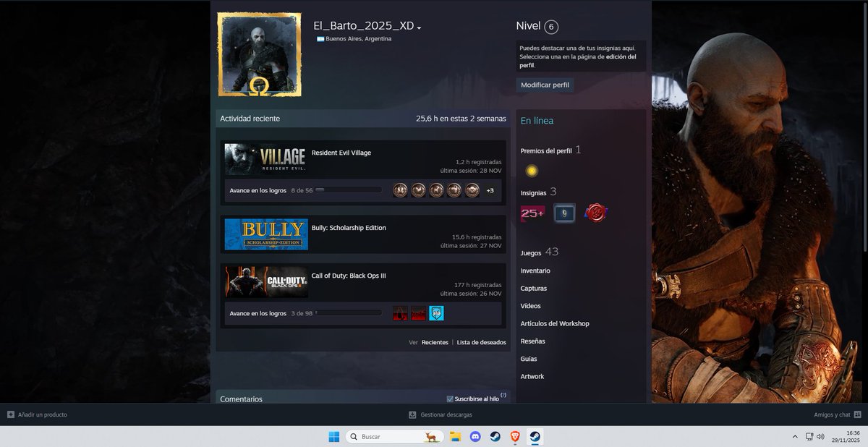Click the 25,6 h en estas 2 semanas text
This screenshot has width=868, height=447.
(x=461, y=119)
